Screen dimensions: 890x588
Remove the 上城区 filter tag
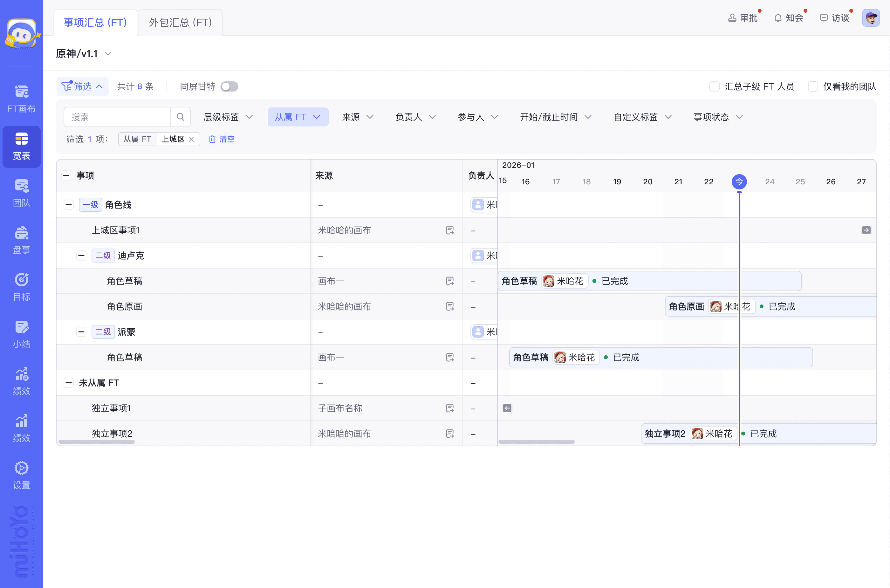[x=191, y=139]
